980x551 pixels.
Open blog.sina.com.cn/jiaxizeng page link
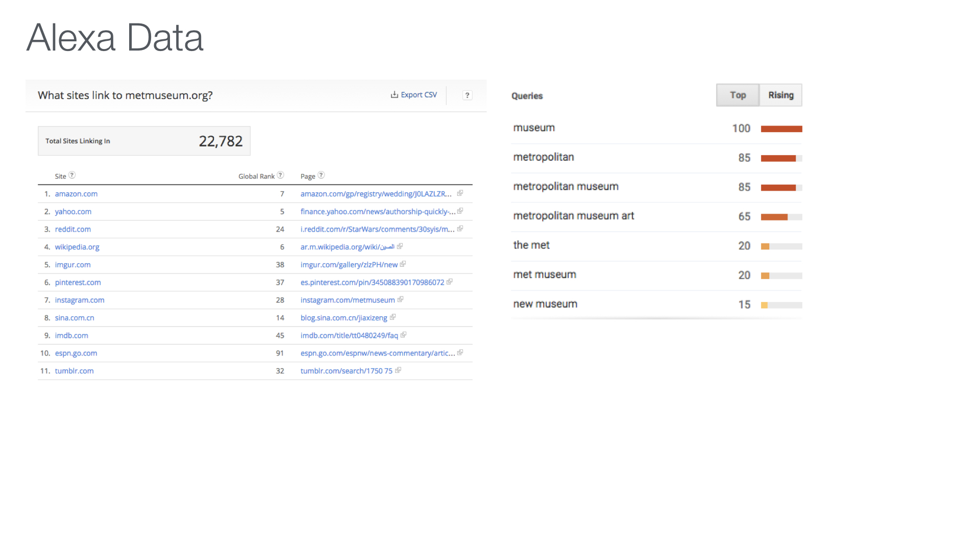pyautogui.click(x=344, y=318)
